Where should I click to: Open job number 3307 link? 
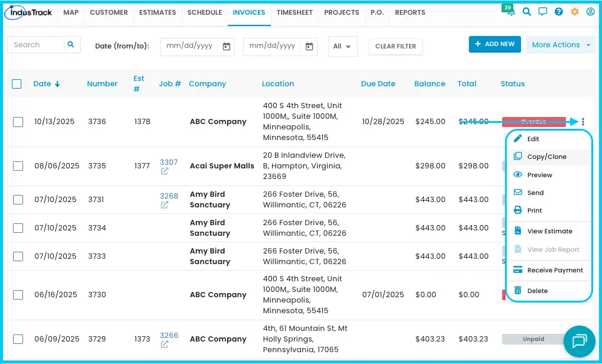point(169,162)
